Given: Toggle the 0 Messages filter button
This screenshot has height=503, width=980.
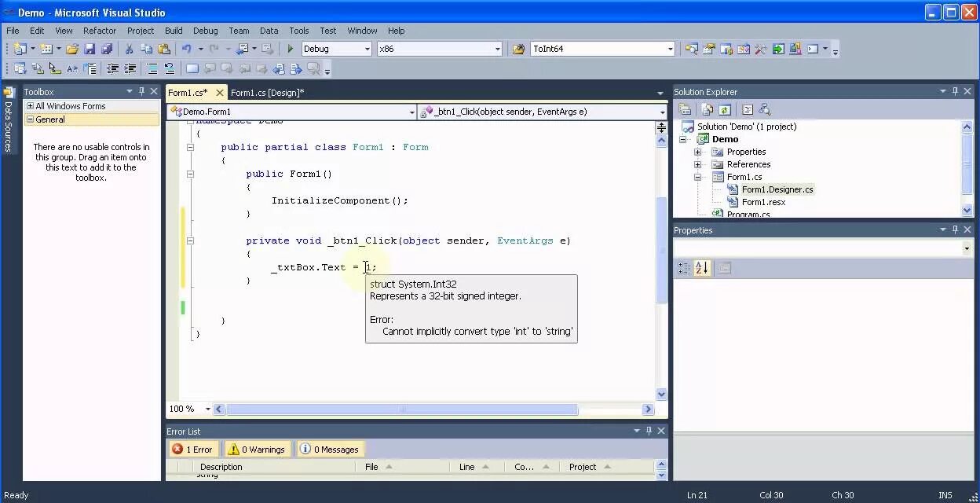Looking at the screenshot, I should click(x=330, y=450).
